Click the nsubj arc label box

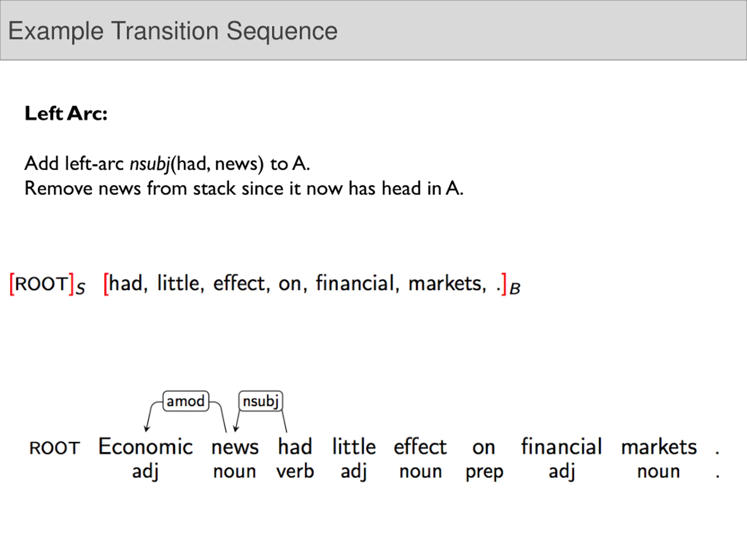261,401
